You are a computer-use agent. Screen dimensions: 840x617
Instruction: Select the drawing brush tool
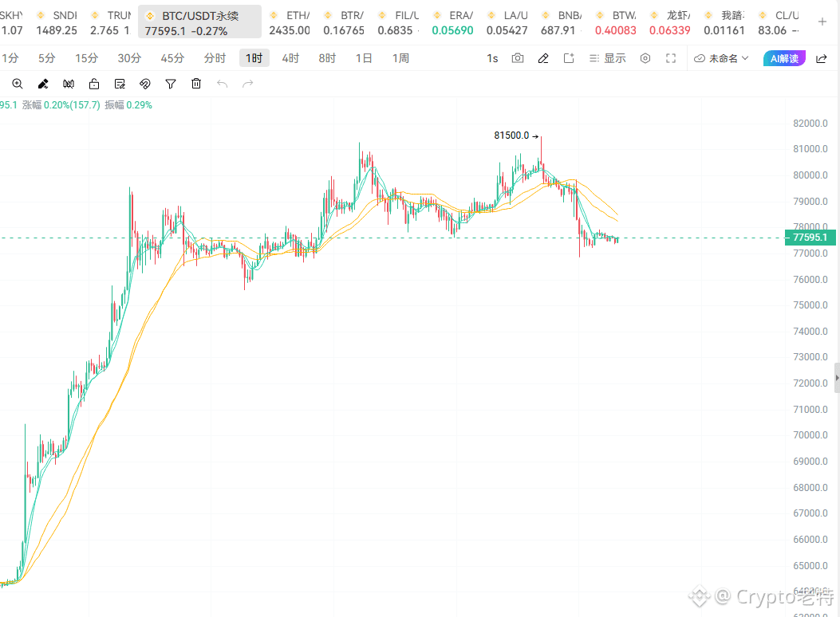tap(43, 84)
